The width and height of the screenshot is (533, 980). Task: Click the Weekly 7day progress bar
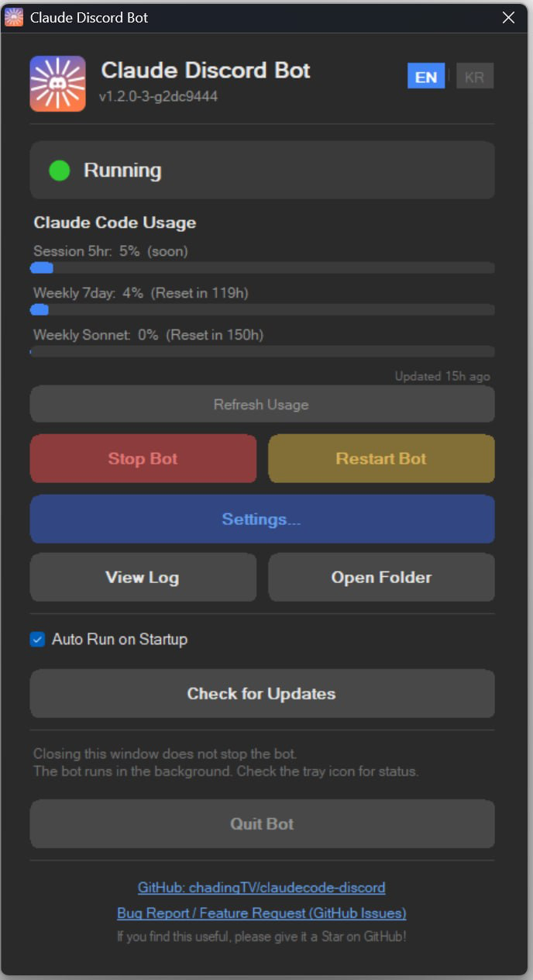(x=262, y=309)
